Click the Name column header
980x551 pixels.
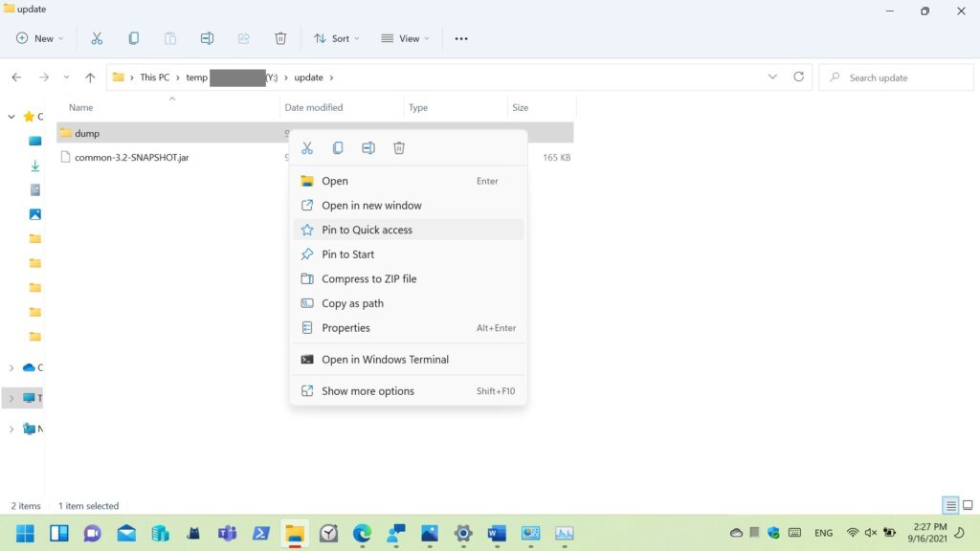point(81,107)
